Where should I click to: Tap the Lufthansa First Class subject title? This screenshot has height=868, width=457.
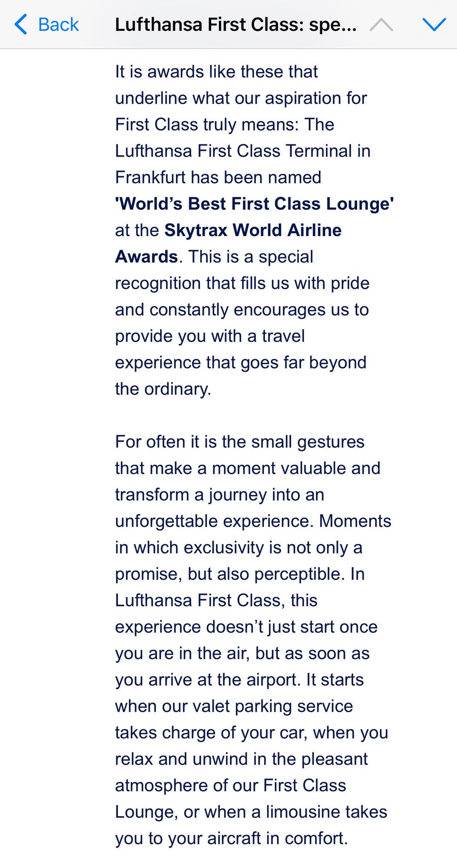236,25
